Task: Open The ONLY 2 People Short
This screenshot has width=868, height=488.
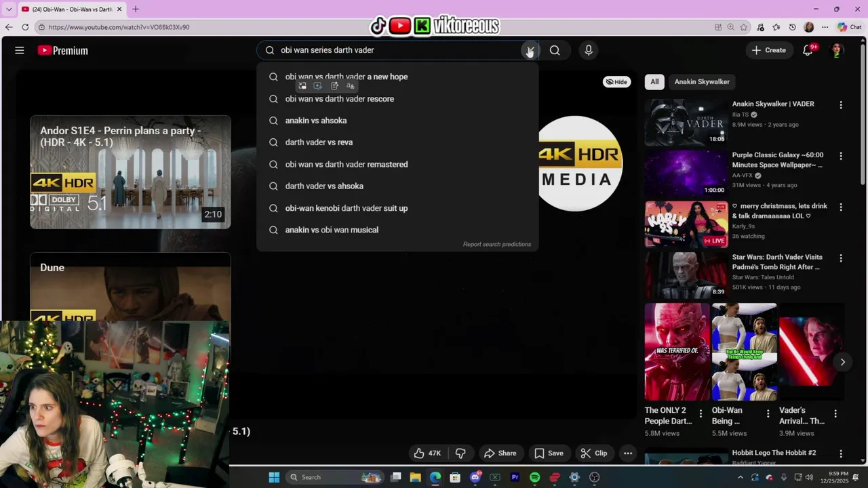Action: 677,352
